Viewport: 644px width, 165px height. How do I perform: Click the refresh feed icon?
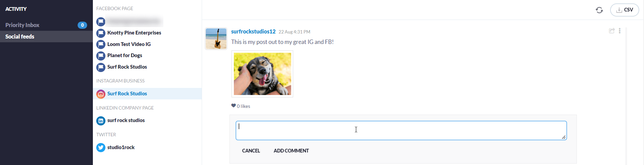(599, 10)
